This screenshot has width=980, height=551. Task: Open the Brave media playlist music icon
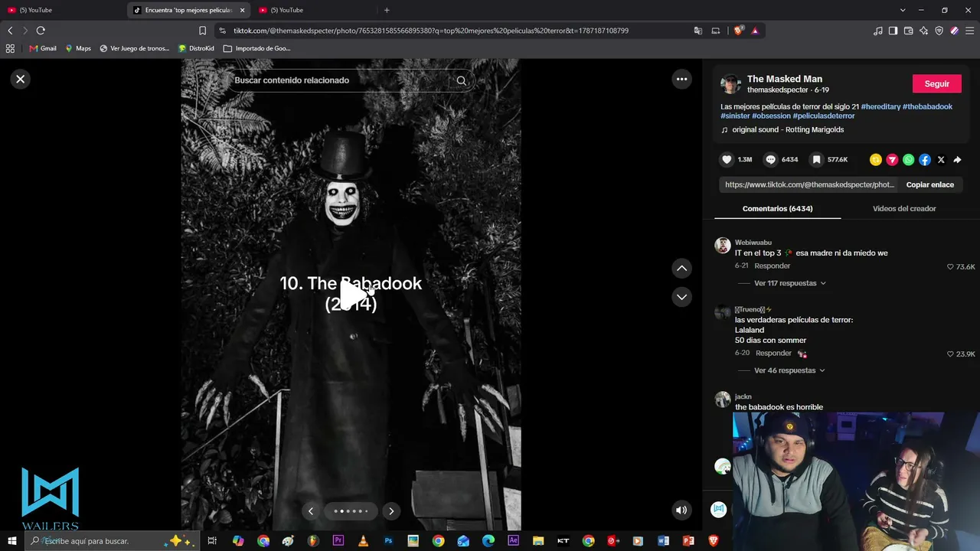(878, 31)
